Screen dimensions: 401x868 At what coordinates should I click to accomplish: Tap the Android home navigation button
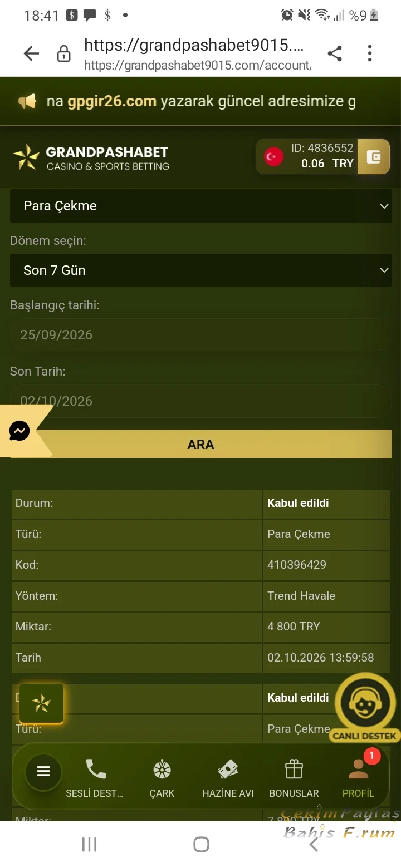(x=201, y=844)
